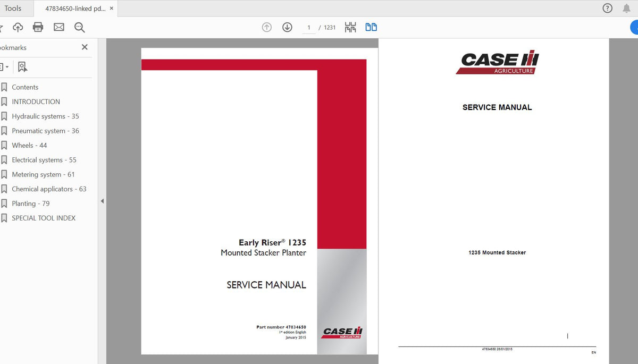
Task: Jump to Metering system - 61 bookmark
Action: tap(44, 174)
